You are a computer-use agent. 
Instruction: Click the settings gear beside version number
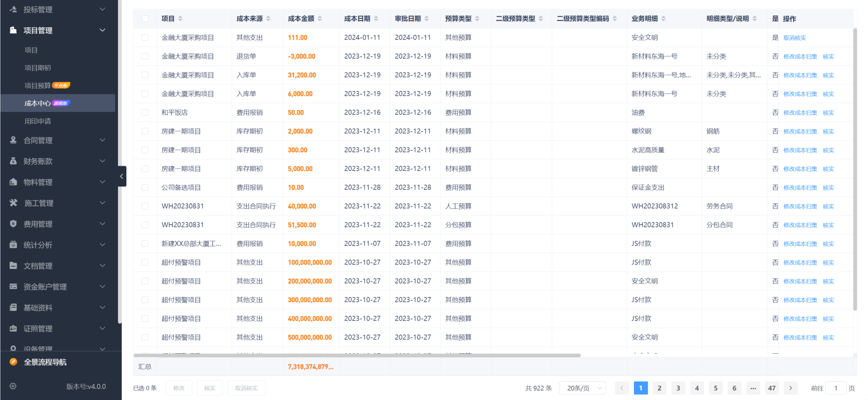13,386
